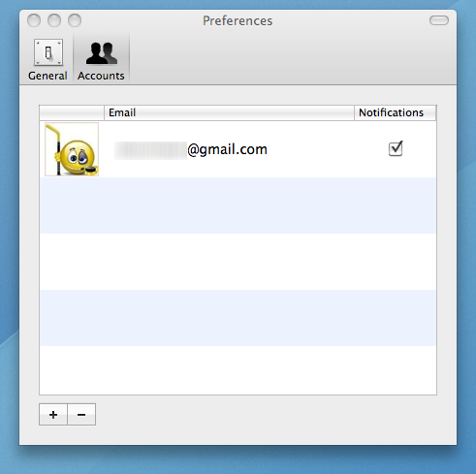Uncheck the Notifications checkbox for gmail account
The height and width of the screenshot is (474, 476).
coord(396,148)
